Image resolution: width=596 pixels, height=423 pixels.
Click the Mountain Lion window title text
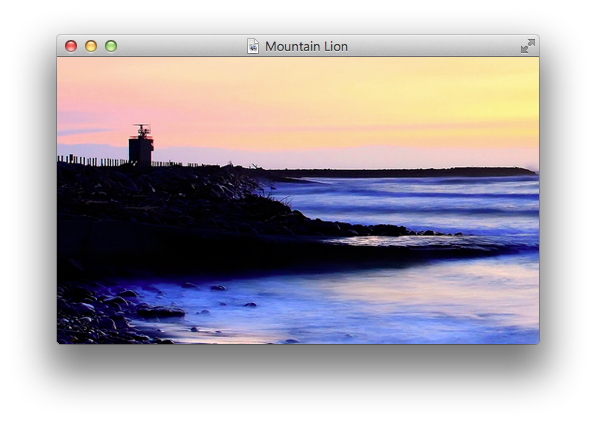pos(306,46)
